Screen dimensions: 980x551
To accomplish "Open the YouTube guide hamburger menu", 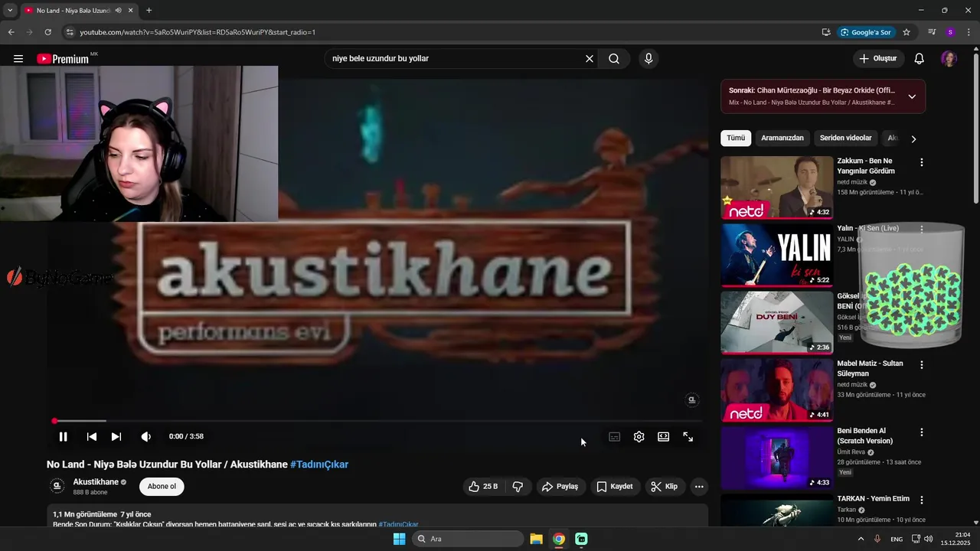I will click(x=18, y=59).
